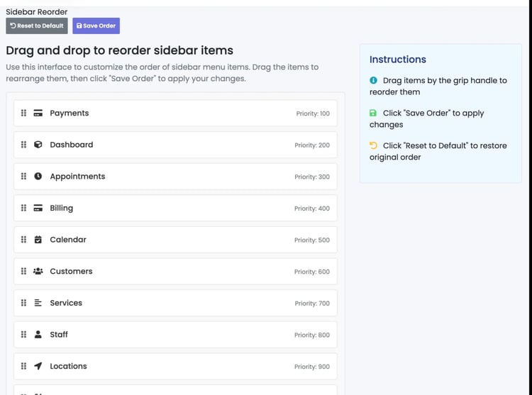The width and height of the screenshot is (532, 395).
Task: Select the Dashboard list item
Action: (175, 145)
